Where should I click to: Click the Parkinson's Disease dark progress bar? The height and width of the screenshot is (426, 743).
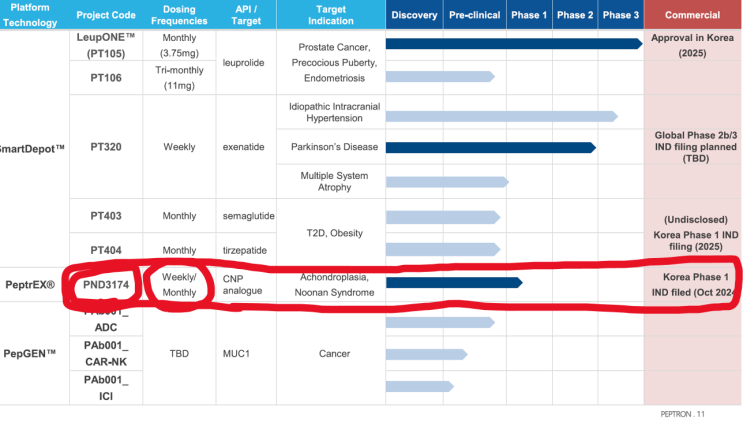click(491, 147)
